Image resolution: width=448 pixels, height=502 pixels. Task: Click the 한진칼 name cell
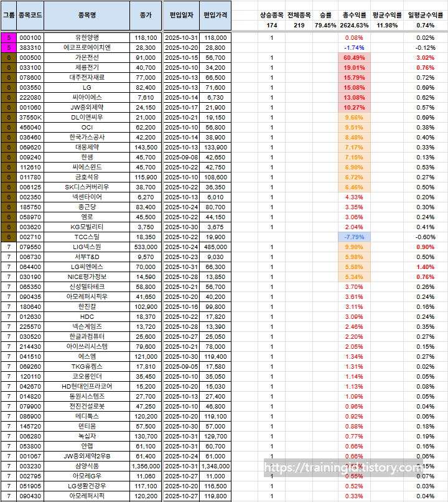point(86,306)
